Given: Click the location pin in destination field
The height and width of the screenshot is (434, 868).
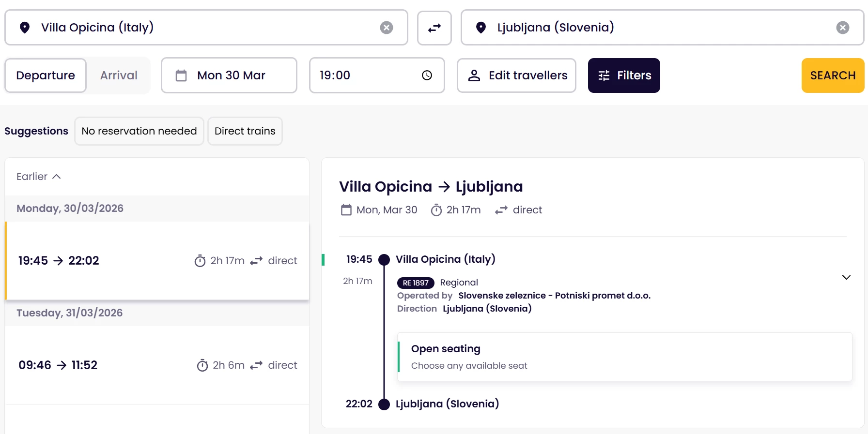Looking at the screenshot, I should click(x=480, y=28).
